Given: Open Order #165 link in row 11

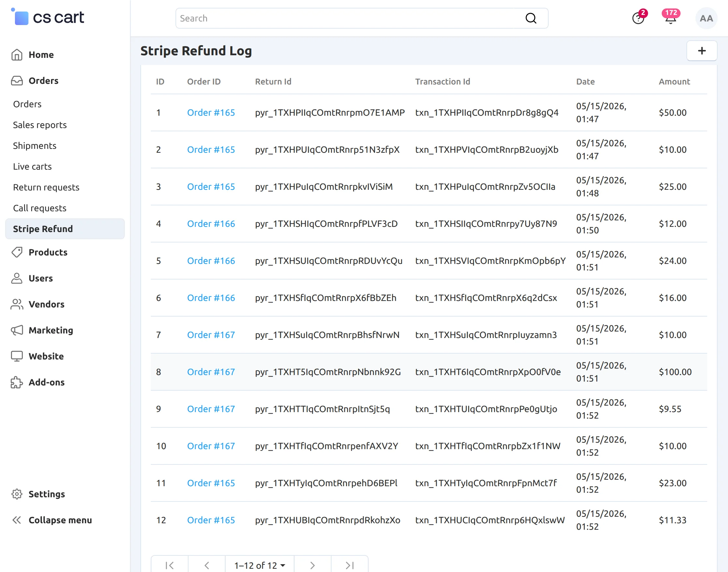Looking at the screenshot, I should tap(211, 483).
